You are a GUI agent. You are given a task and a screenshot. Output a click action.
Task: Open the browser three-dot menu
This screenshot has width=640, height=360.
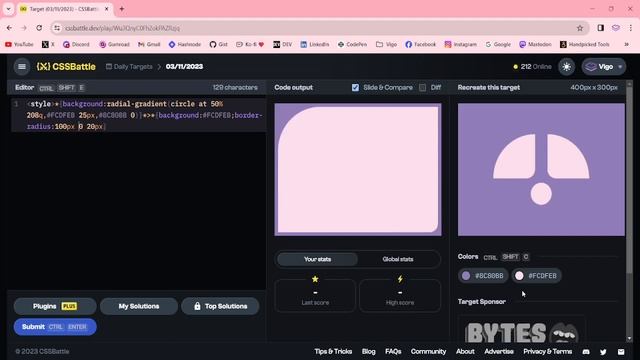(x=631, y=28)
